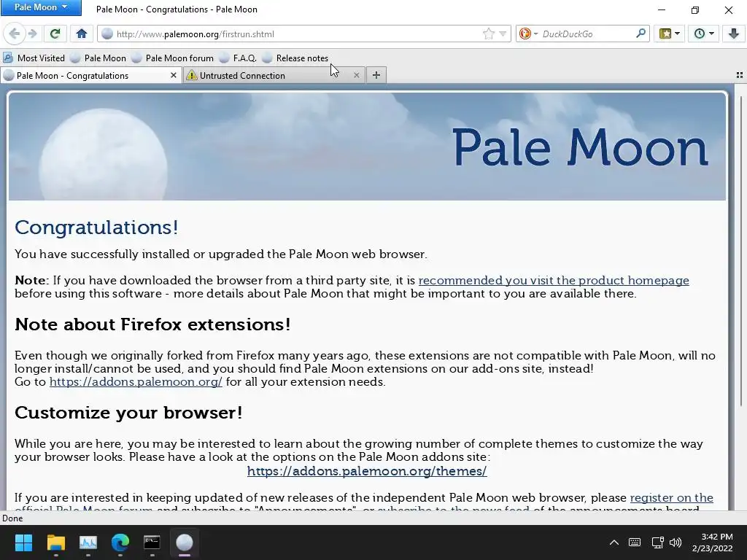Follow the recommended product homepage link
Image resolution: width=747 pixels, height=560 pixels.
[554, 281]
